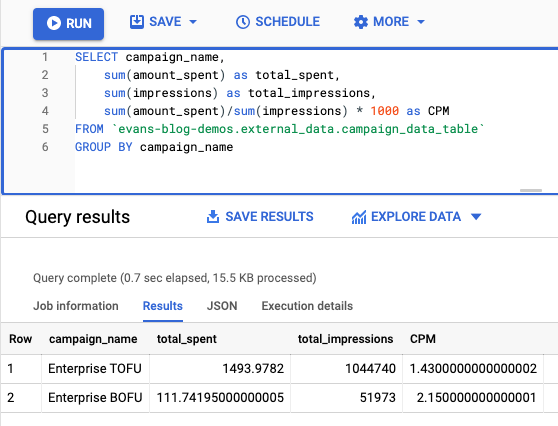Screen dimensions: 558x426
Task: Click the 1044740 impressions value
Action: [x=370, y=369]
